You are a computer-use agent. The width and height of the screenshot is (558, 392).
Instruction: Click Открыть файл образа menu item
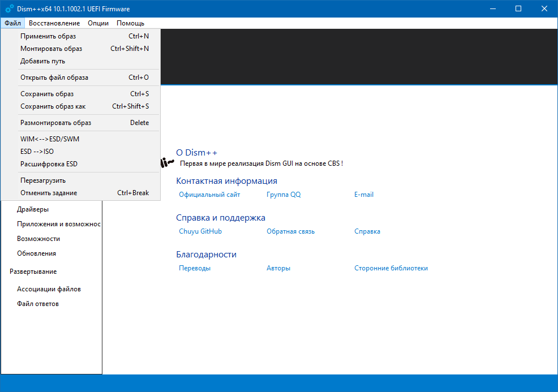(x=54, y=77)
